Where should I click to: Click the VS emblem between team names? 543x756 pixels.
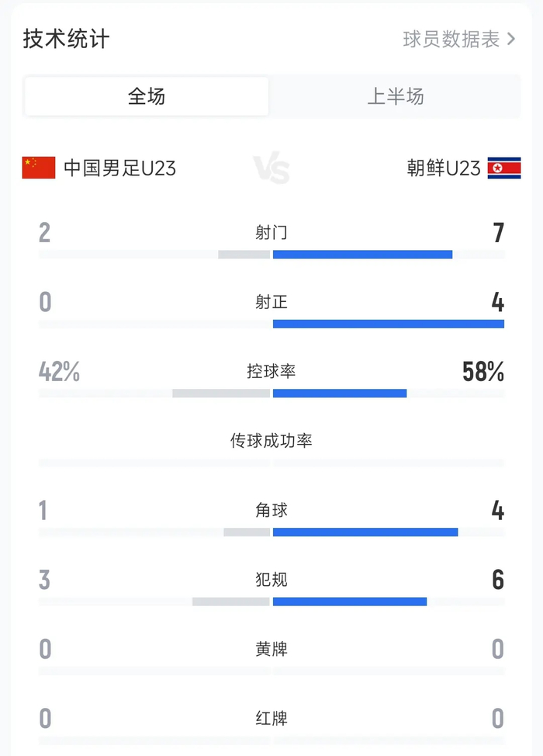271,165
